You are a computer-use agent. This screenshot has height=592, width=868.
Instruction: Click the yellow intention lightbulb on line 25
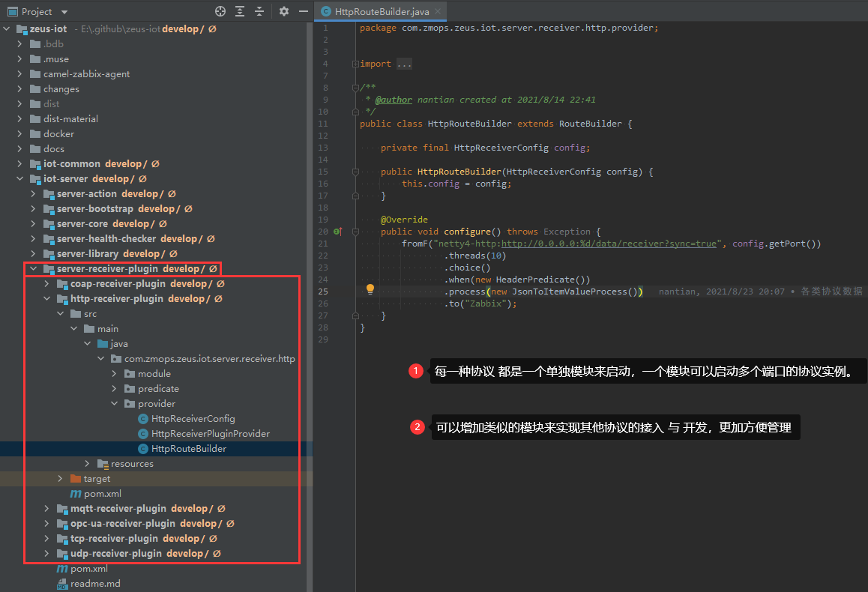point(370,289)
